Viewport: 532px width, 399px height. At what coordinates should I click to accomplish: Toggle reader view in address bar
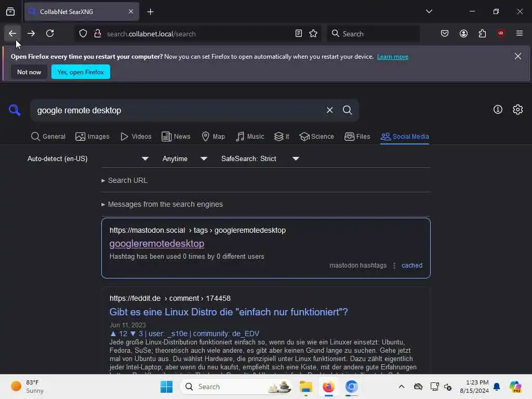tap(299, 34)
